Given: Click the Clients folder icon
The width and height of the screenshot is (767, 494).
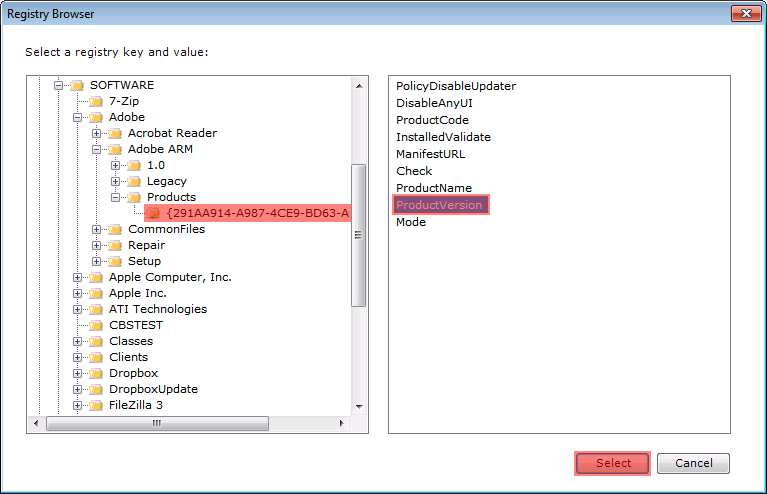Looking at the screenshot, I should [x=96, y=358].
